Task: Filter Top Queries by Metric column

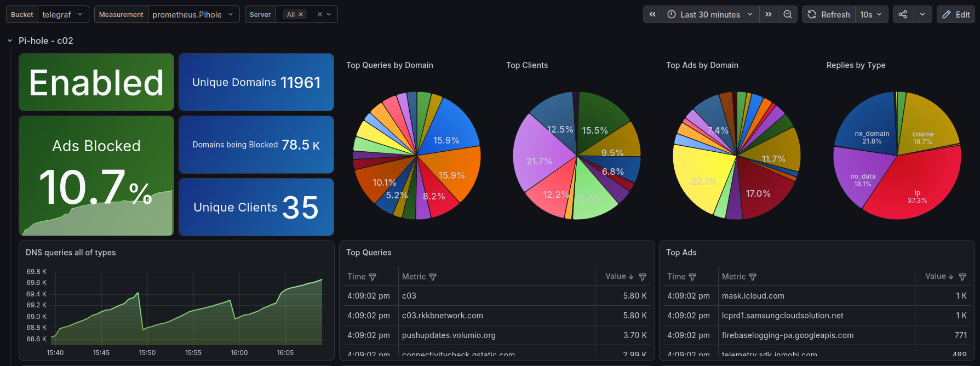Action: click(x=433, y=277)
